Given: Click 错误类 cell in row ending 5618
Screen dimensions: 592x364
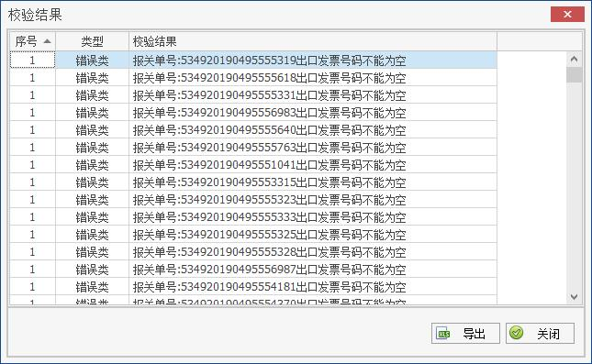Looking at the screenshot, I should (x=92, y=78).
